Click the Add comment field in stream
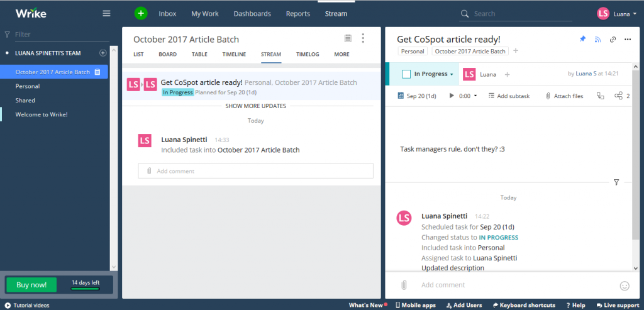 click(x=255, y=171)
